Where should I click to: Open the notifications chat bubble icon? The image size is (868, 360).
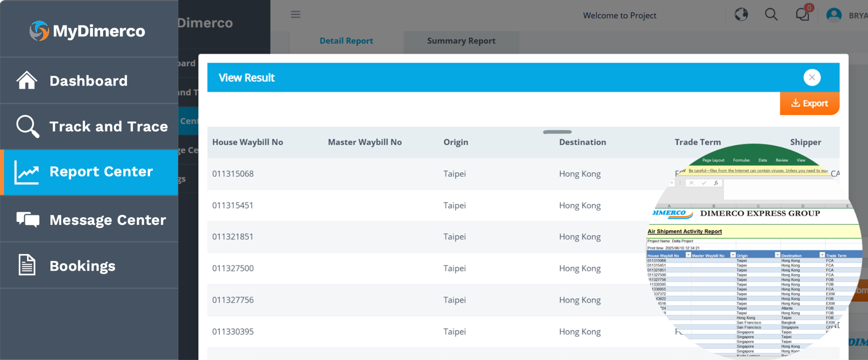coord(803,14)
